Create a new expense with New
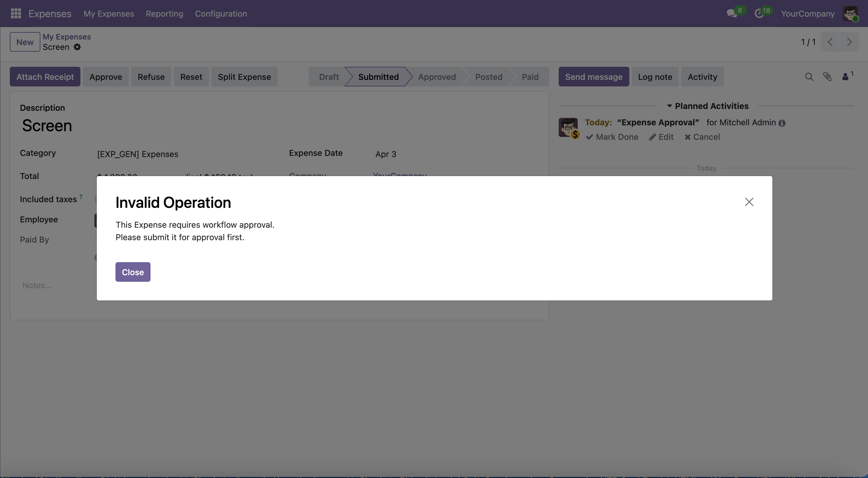 click(24, 42)
